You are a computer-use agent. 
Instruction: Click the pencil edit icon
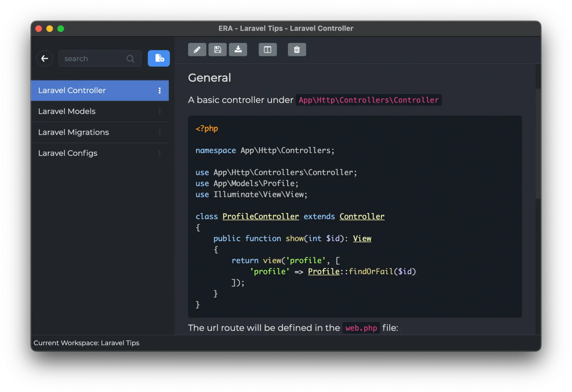pyautogui.click(x=197, y=50)
